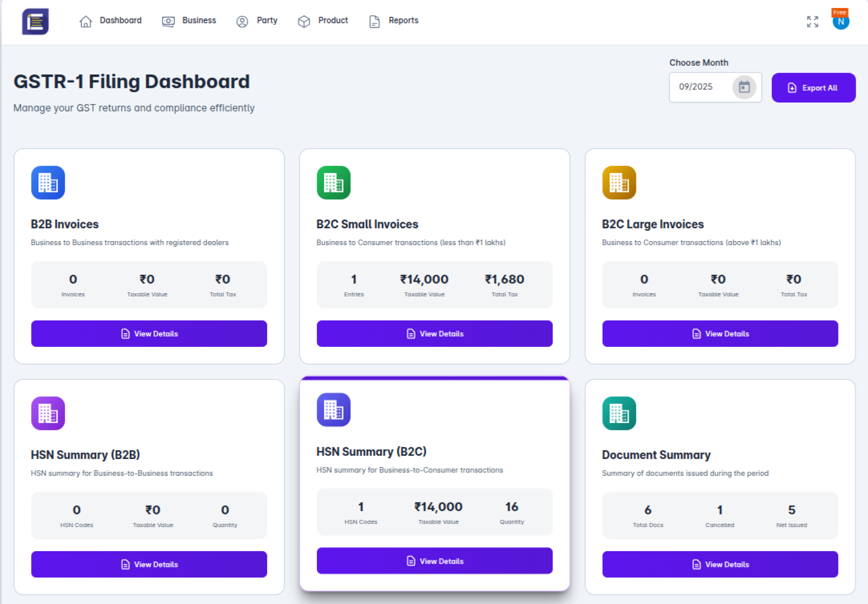Open the Party menu
This screenshot has height=604, width=868.
point(257,21)
